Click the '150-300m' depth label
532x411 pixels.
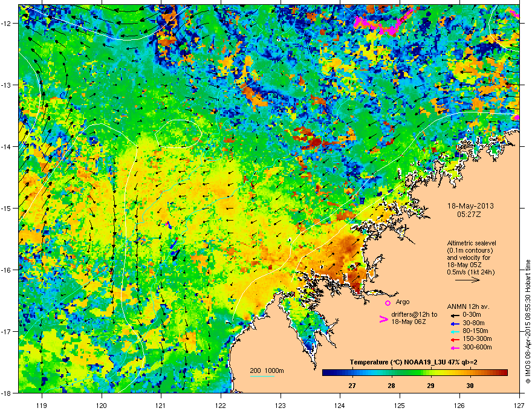point(477,338)
